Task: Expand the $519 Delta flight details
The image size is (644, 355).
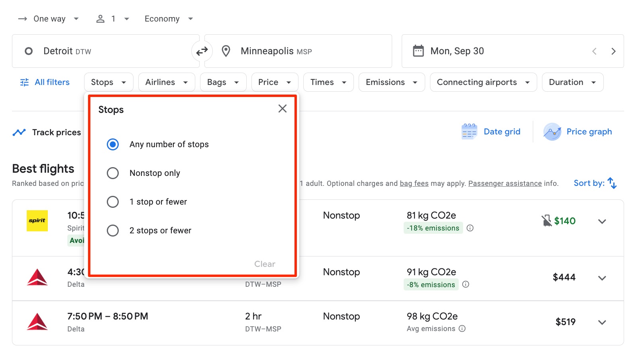Action: 602,322
